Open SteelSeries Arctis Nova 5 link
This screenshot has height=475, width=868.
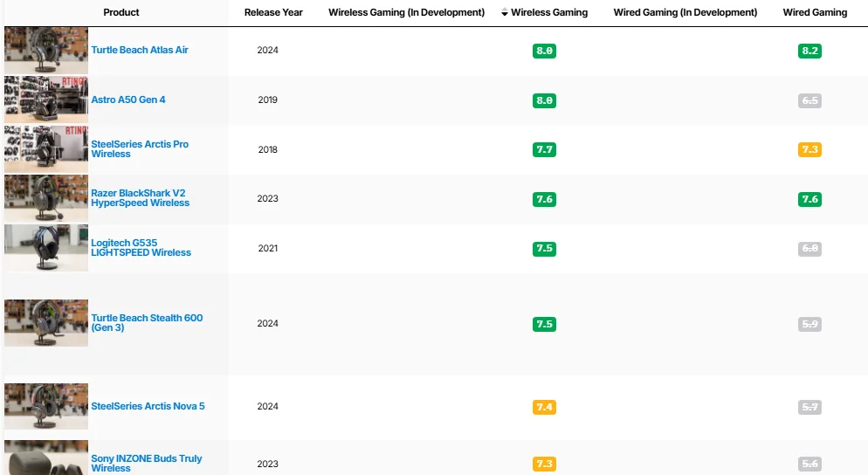148,406
